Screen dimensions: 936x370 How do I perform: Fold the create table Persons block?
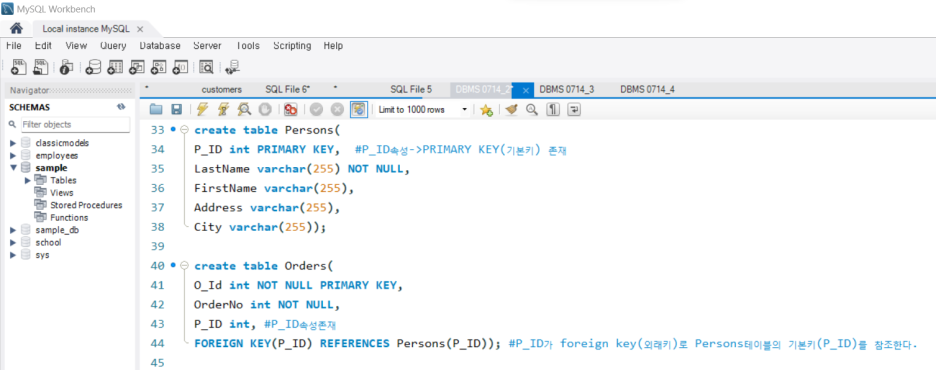click(x=184, y=130)
